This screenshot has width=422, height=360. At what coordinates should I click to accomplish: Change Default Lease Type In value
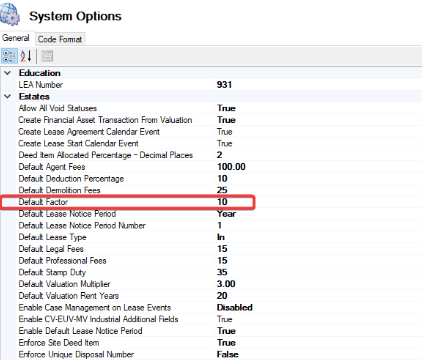221,237
